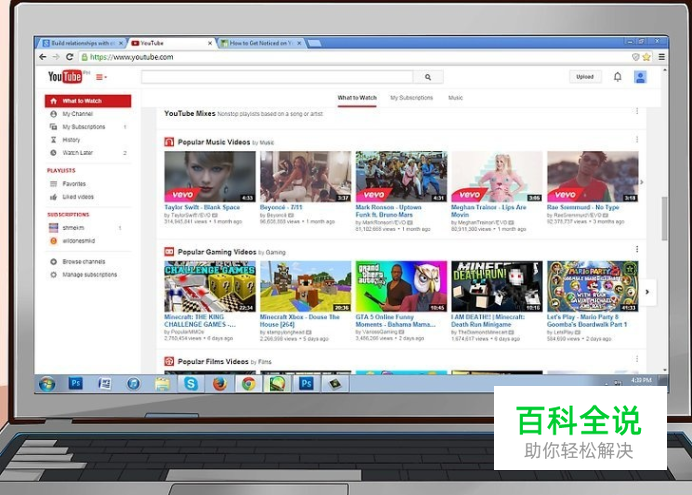Open Popular Films Videos options menu

pyautogui.click(x=637, y=359)
